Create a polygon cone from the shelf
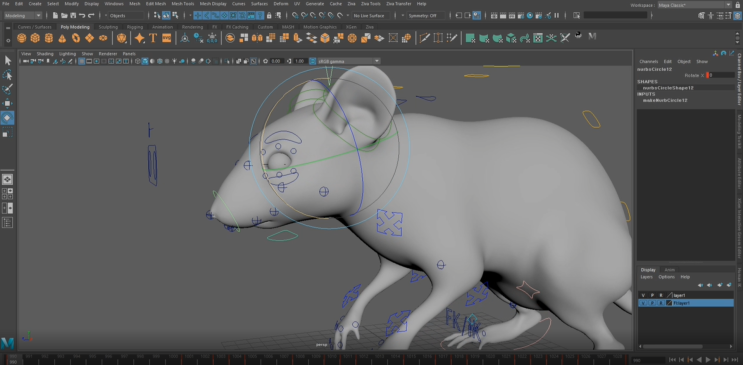This screenshot has width=743, height=365. [x=63, y=38]
